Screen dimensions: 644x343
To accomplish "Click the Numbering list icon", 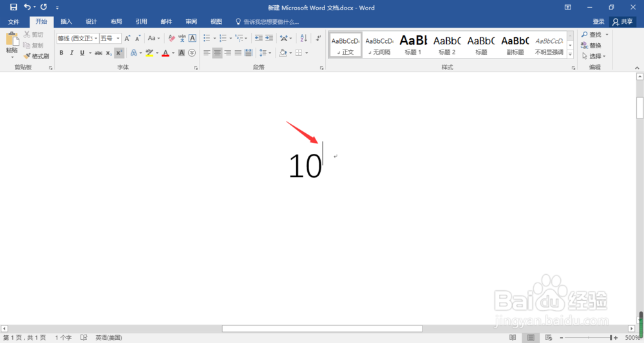I will (x=223, y=38).
